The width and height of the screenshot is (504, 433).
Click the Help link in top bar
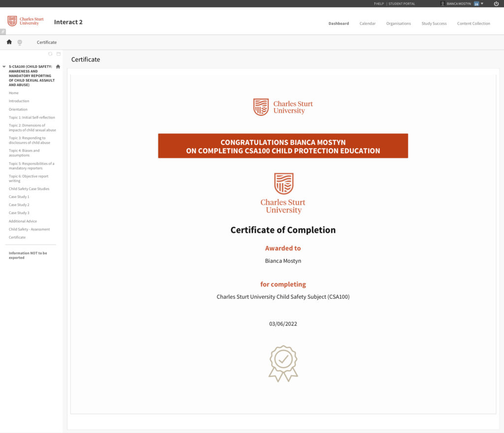pyautogui.click(x=378, y=3)
